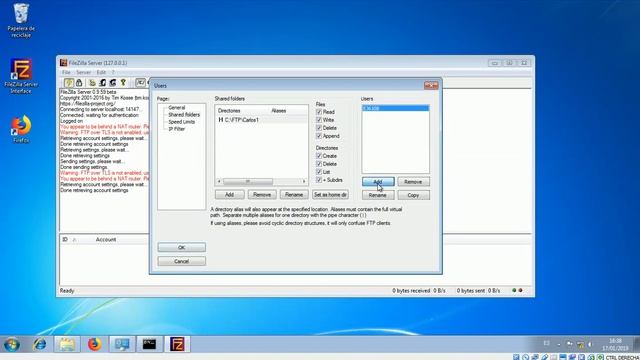Toggle the List directories checkbox
This screenshot has width=640, height=360.
click(x=319, y=172)
